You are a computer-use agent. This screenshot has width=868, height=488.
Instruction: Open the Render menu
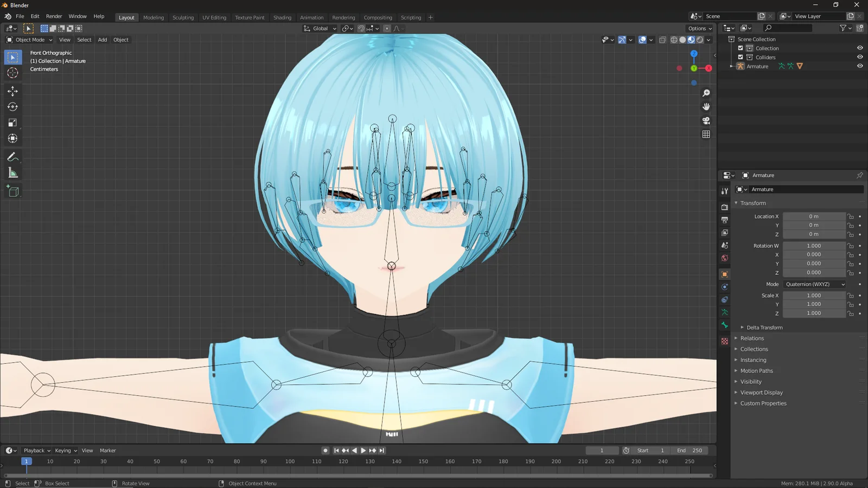(54, 16)
